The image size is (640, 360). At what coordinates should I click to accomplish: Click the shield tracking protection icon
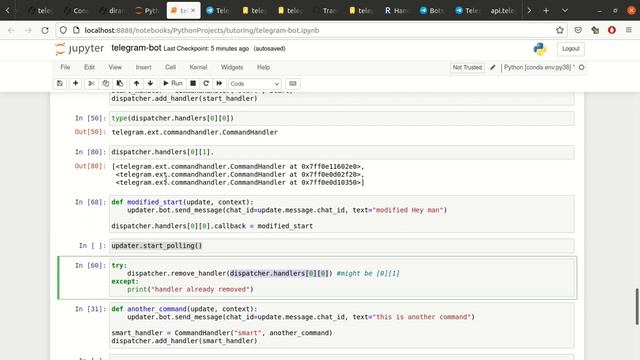coord(63,30)
